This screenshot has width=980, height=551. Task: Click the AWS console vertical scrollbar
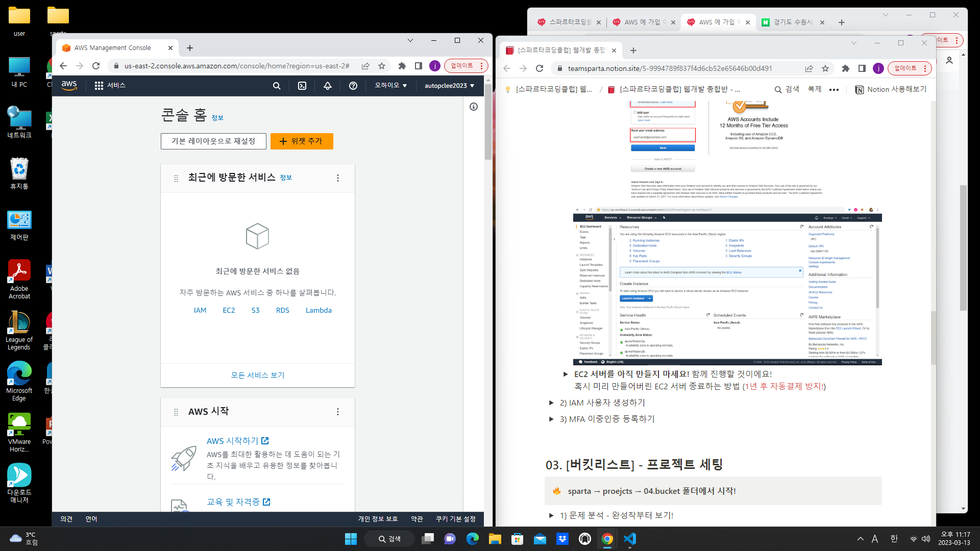(x=488, y=122)
